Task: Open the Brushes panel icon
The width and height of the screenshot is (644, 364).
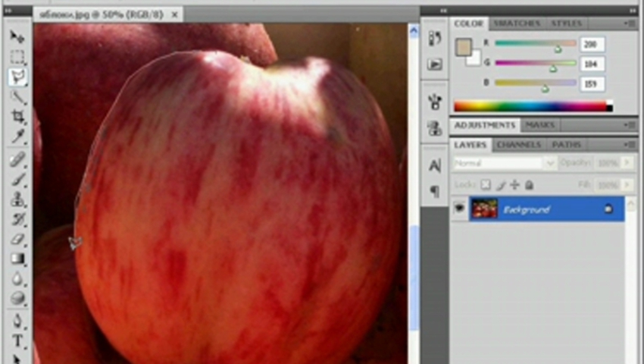Action: pyautogui.click(x=435, y=102)
